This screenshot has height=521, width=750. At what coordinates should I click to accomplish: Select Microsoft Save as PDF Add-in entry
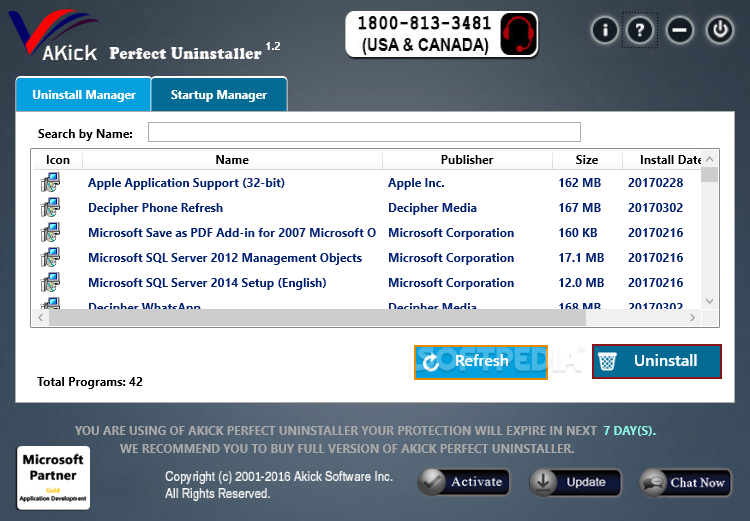[232, 233]
